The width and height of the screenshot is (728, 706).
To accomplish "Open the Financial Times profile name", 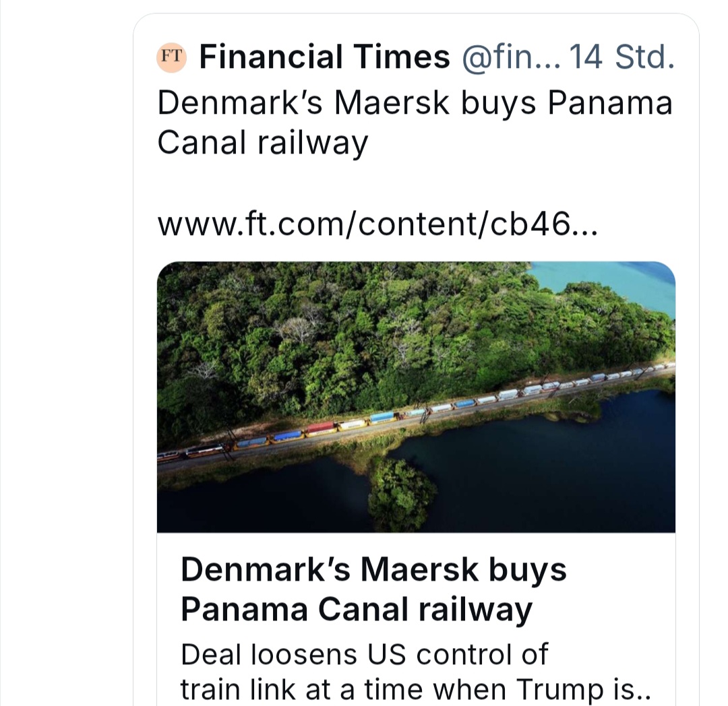I will (x=324, y=57).
